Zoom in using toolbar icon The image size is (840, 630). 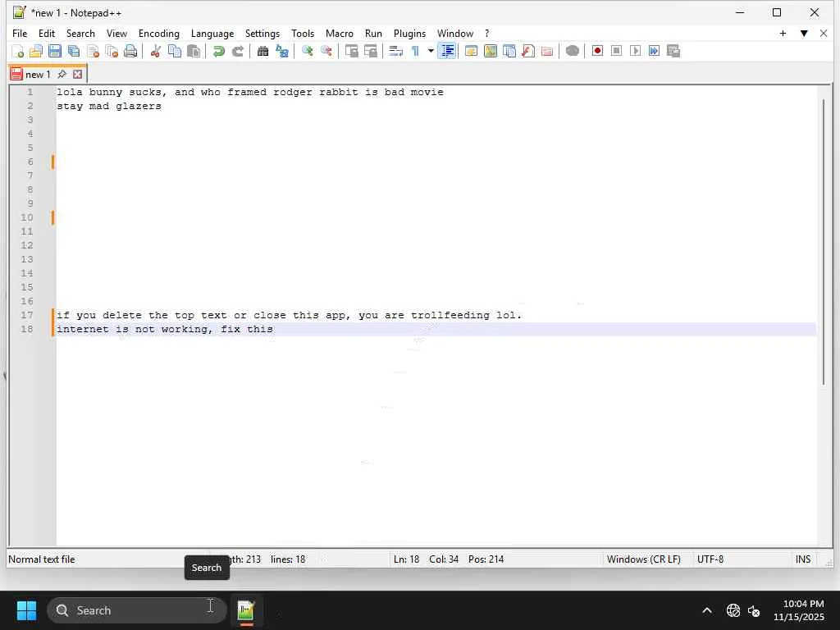click(307, 51)
